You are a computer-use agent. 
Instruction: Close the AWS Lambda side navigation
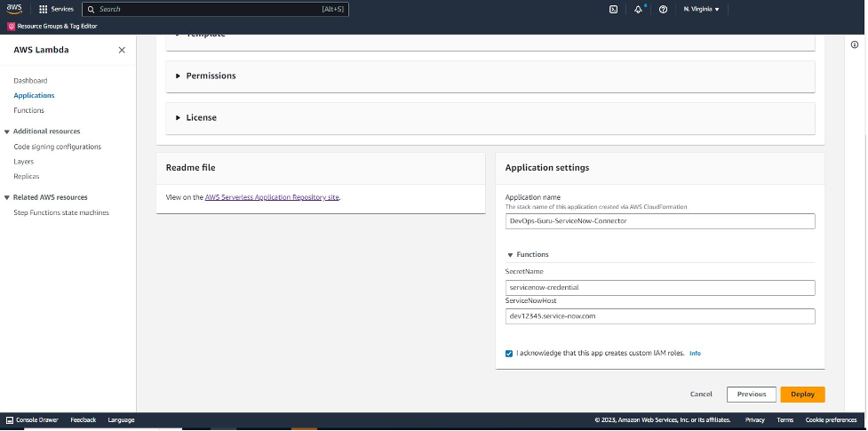(122, 50)
